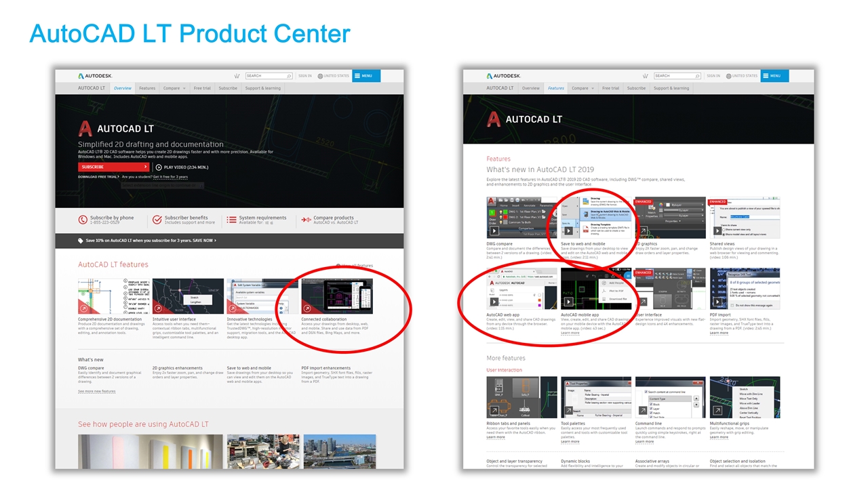Switch to the Features tab on the left page
868x488 pixels.
147,88
